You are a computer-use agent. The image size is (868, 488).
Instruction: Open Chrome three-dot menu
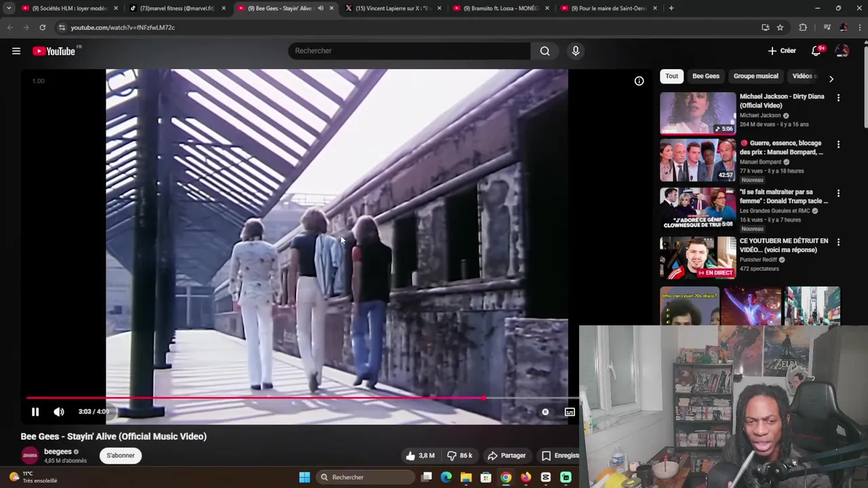[860, 27]
